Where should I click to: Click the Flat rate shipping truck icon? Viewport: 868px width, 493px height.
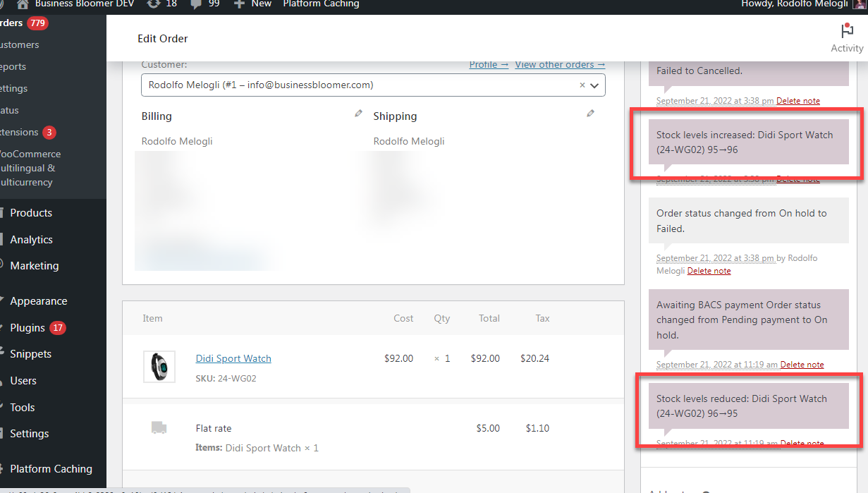[x=159, y=427]
